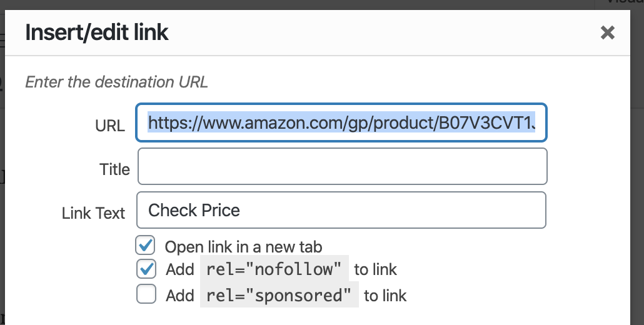
Task: Close the Insert/edit link dialog
Action: (x=607, y=33)
